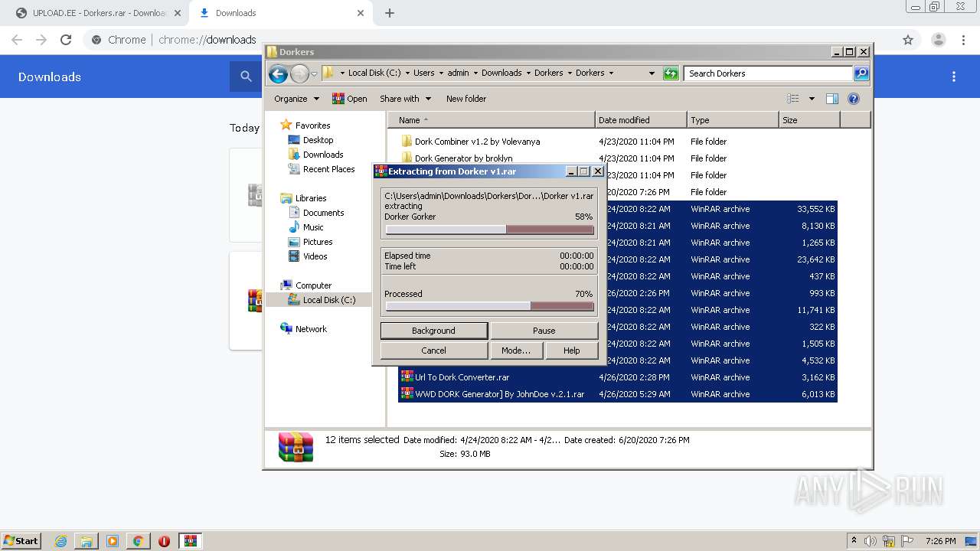Click the Explorer forward navigation arrow
Image resolution: width=980 pixels, height=551 pixels.
tap(299, 73)
